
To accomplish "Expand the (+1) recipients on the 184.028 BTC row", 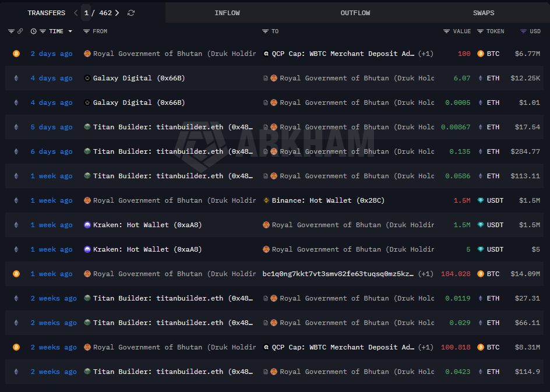I will click(426, 274).
